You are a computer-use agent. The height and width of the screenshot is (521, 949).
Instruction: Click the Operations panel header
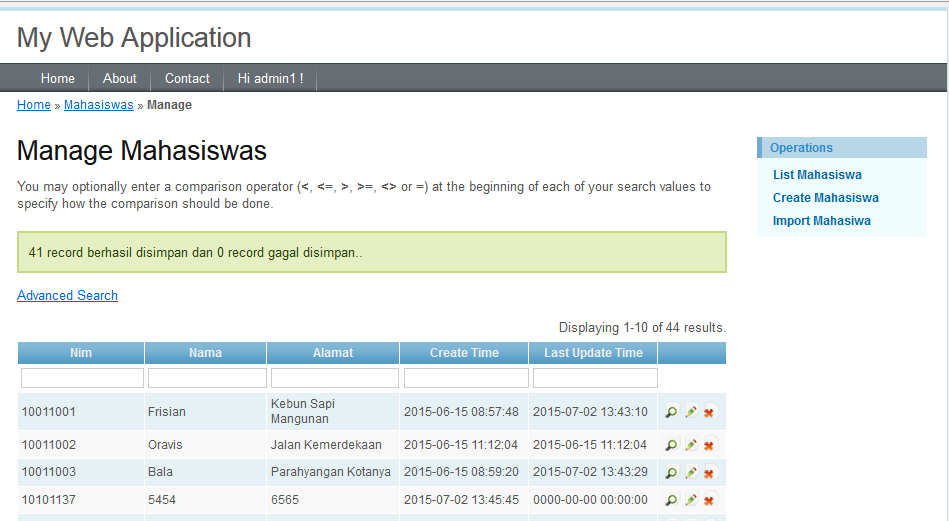[x=842, y=148]
